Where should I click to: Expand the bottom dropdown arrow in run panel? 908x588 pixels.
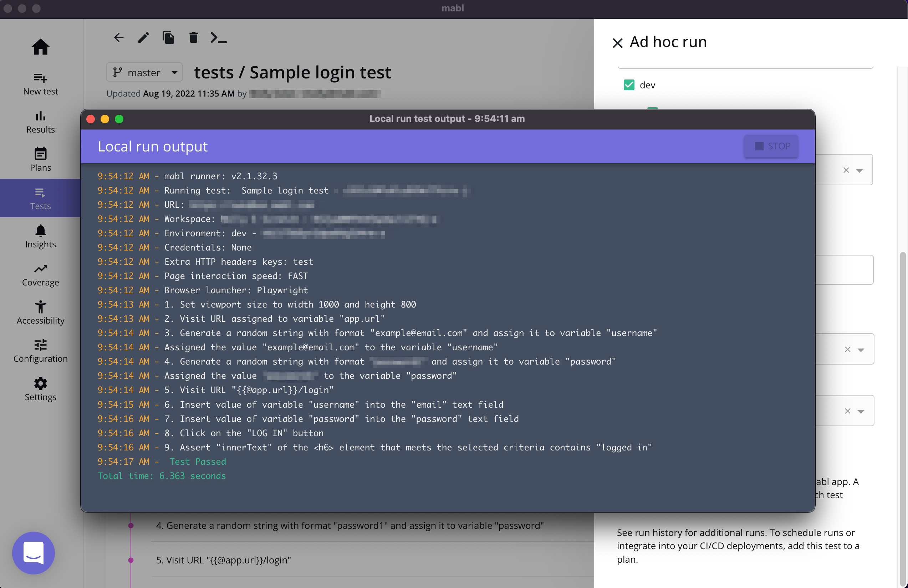[861, 412]
